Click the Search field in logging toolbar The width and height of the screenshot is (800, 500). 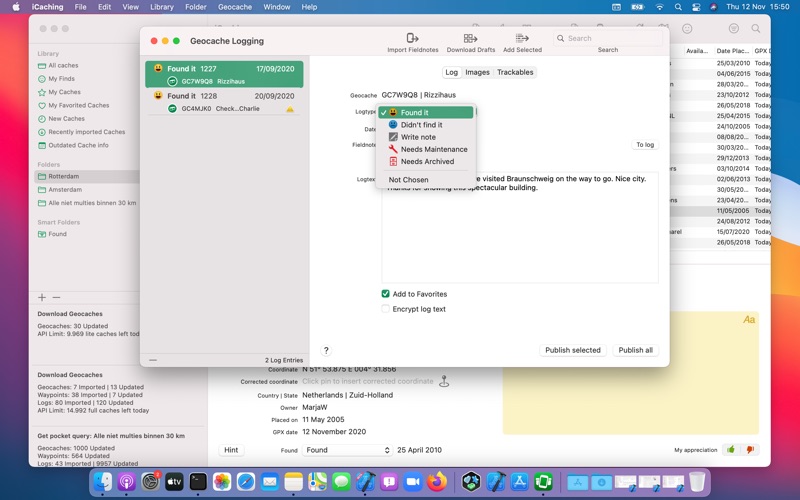[x=608, y=38]
